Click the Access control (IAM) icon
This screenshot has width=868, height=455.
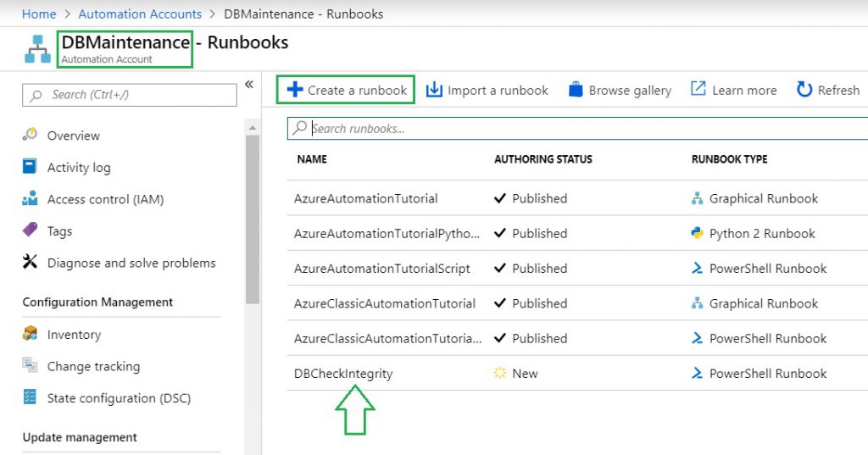pos(31,199)
